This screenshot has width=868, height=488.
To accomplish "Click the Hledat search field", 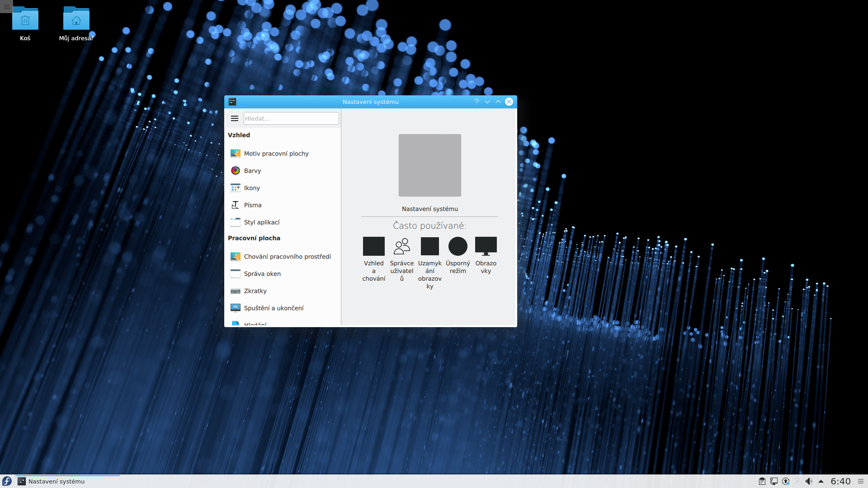I will coord(291,118).
